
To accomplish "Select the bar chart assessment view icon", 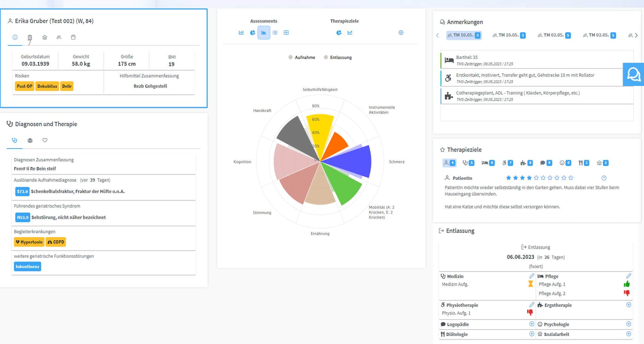I will coord(241,33).
